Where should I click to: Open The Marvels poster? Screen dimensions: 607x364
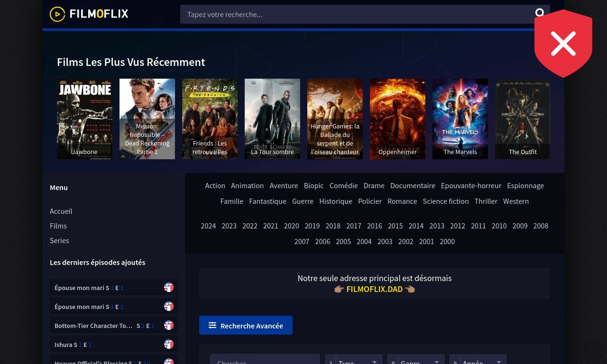tap(460, 119)
